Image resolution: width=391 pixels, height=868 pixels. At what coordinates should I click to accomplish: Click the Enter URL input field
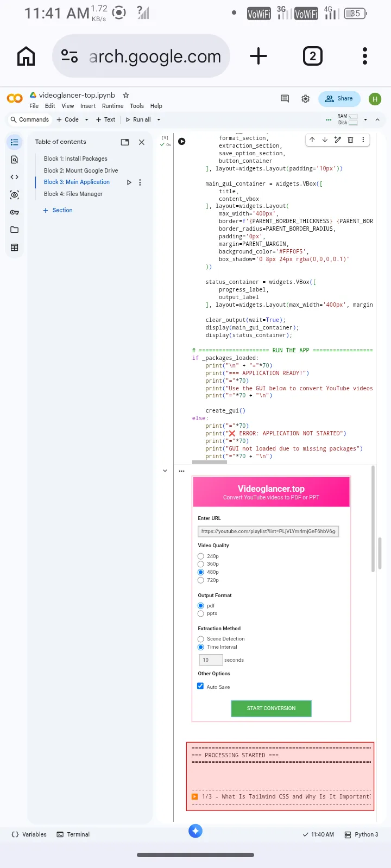coord(268,531)
